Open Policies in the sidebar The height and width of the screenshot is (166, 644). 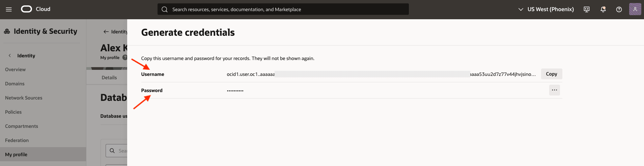[13, 112]
